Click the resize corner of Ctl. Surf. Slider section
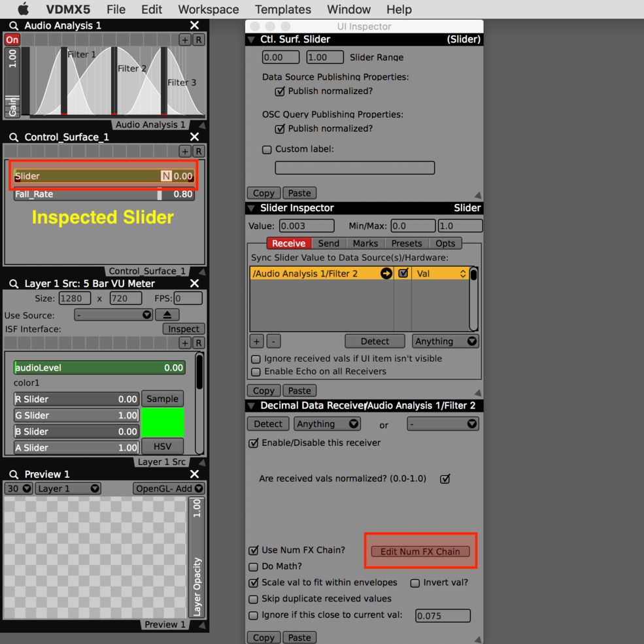The image size is (644, 644). click(478, 195)
